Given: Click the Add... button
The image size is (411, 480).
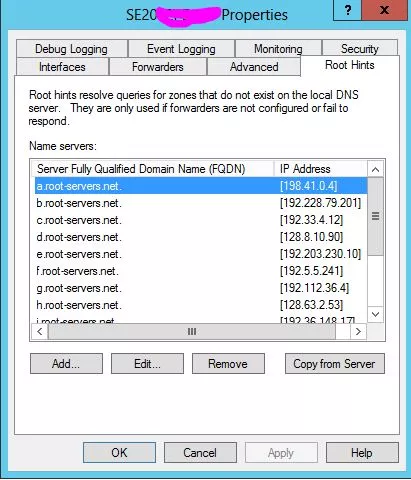Looking at the screenshot, I should (66, 364).
